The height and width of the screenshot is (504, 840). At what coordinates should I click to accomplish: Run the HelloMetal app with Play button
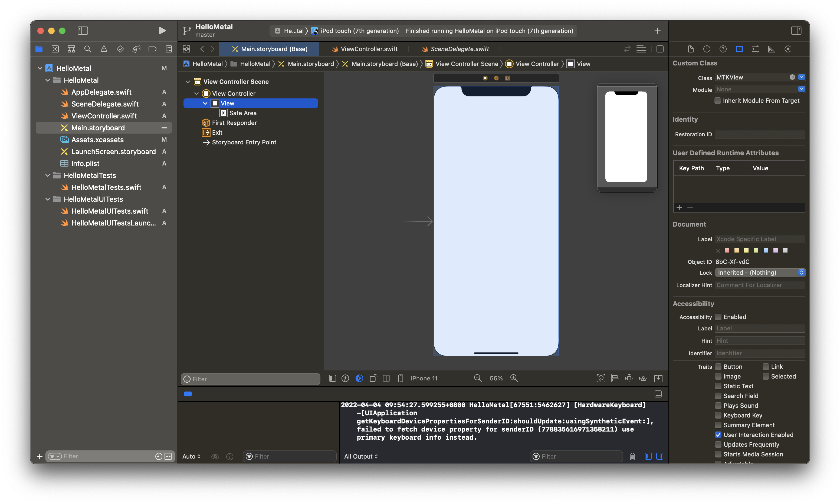point(162,31)
